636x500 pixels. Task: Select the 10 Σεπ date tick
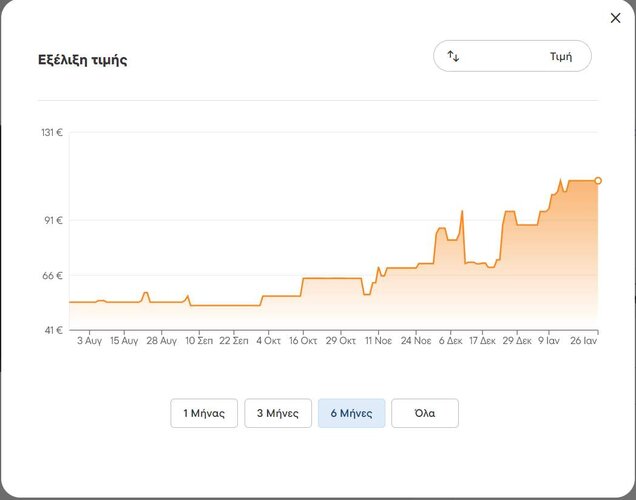pyautogui.click(x=199, y=341)
